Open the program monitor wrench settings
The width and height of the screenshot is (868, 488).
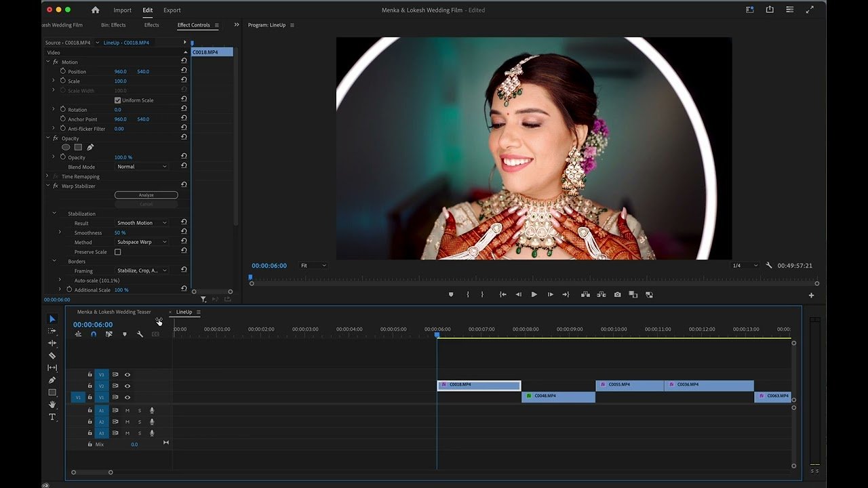click(x=768, y=266)
